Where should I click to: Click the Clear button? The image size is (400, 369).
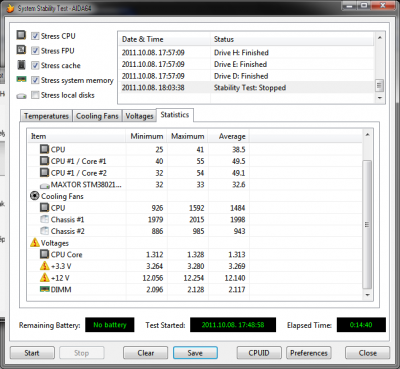[146, 353]
